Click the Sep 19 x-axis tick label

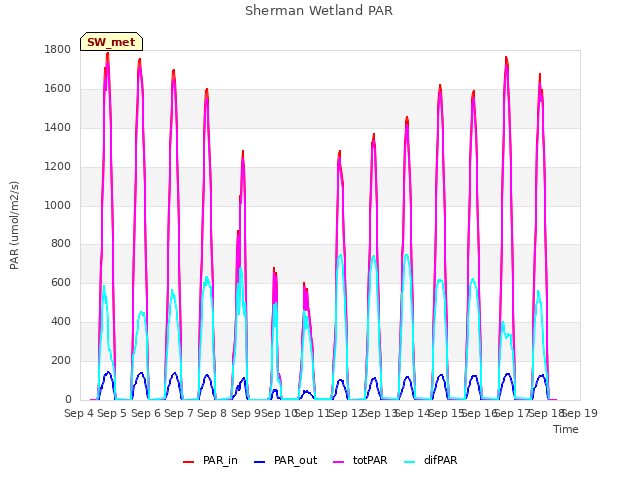(x=580, y=413)
